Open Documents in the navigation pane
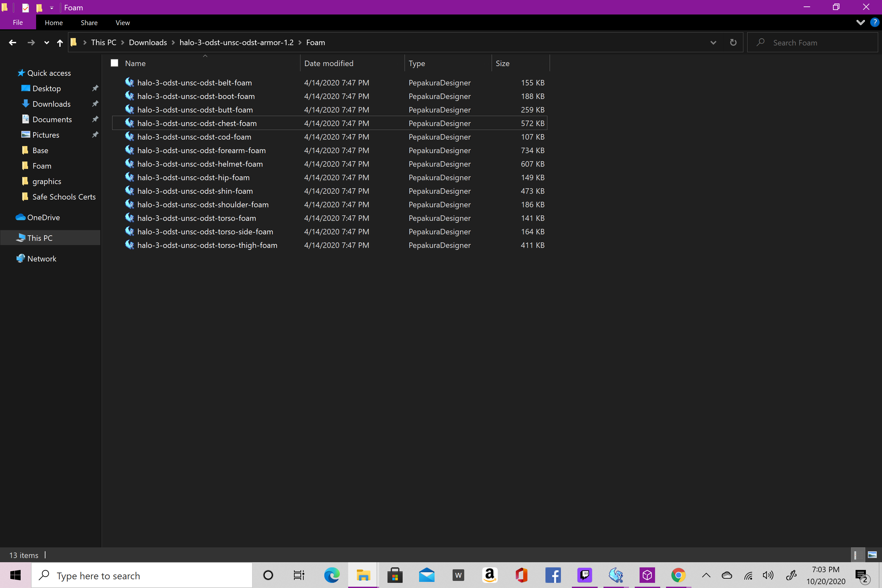This screenshot has width=882, height=588. [x=52, y=119]
